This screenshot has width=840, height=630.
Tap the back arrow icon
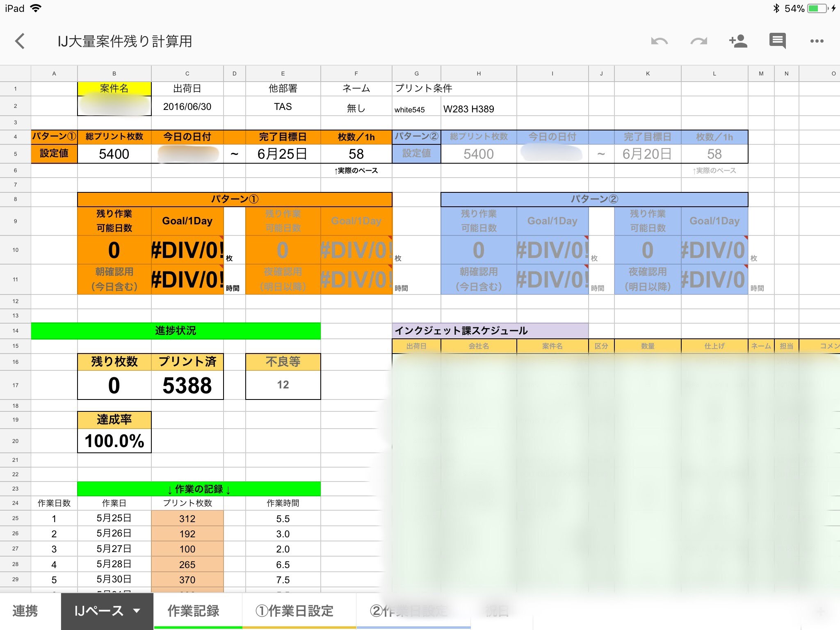click(x=20, y=41)
